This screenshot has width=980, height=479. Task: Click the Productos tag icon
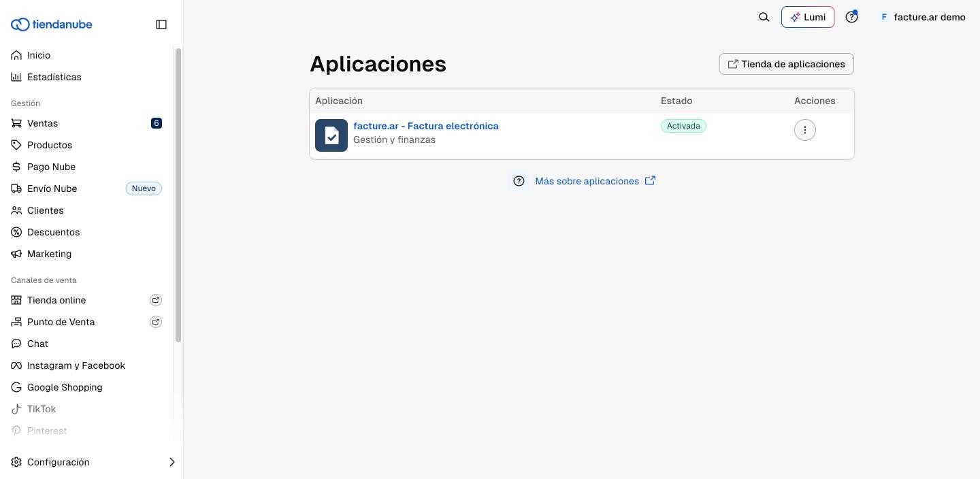coord(16,145)
